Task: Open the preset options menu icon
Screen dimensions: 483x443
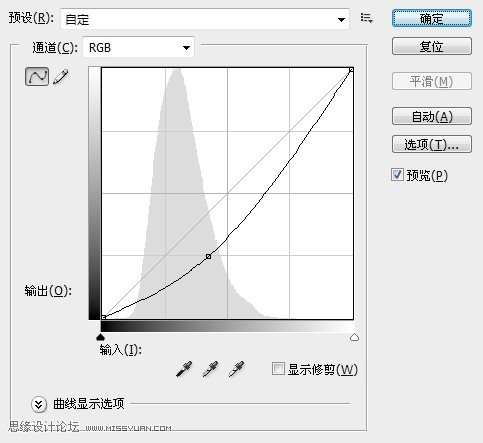Action: click(x=366, y=18)
